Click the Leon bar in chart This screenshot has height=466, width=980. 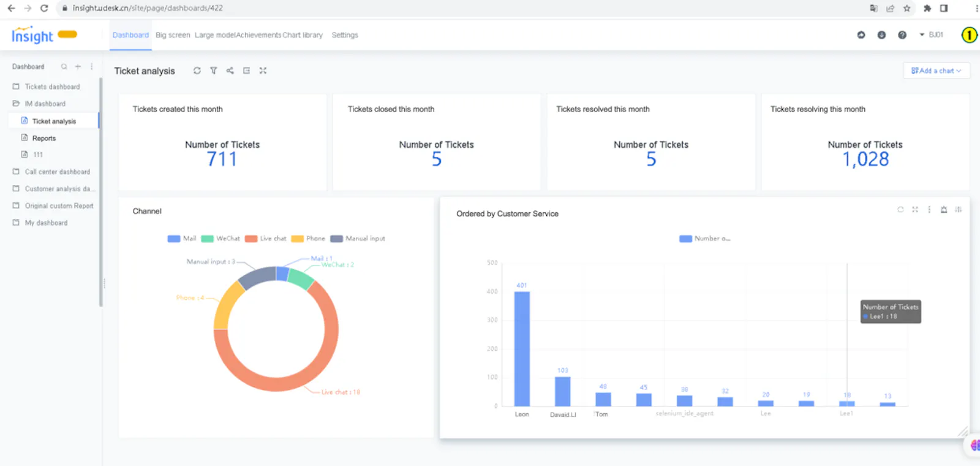click(522, 348)
